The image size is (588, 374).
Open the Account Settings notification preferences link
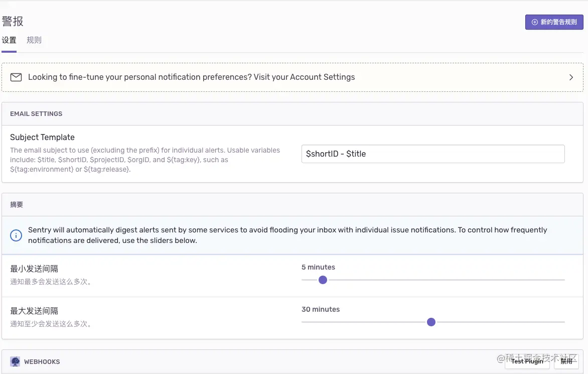191,77
